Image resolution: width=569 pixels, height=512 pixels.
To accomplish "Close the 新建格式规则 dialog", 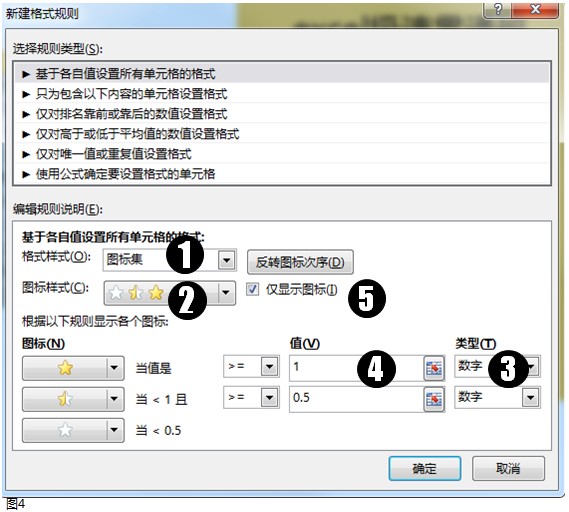I will (x=535, y=9).
